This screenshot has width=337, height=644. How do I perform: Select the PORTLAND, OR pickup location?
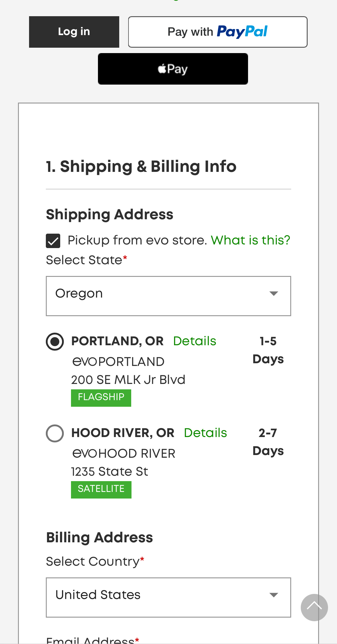(55, 341)
